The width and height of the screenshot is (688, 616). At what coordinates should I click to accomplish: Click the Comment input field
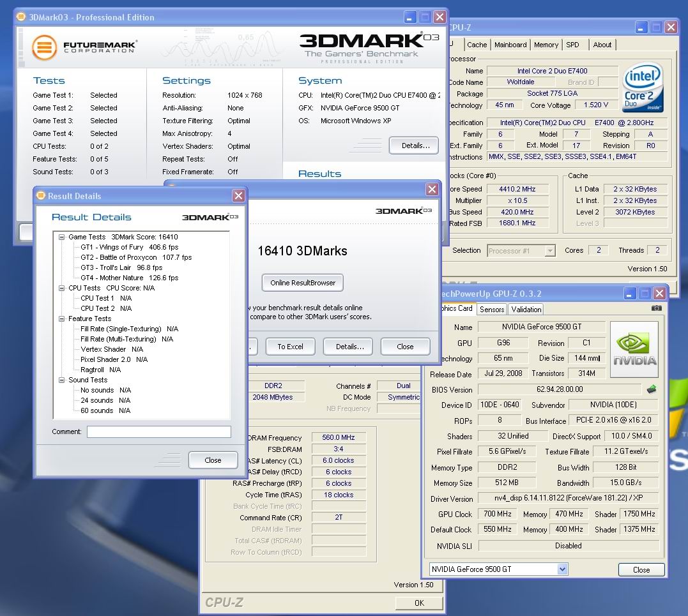(x=159, y=432)
